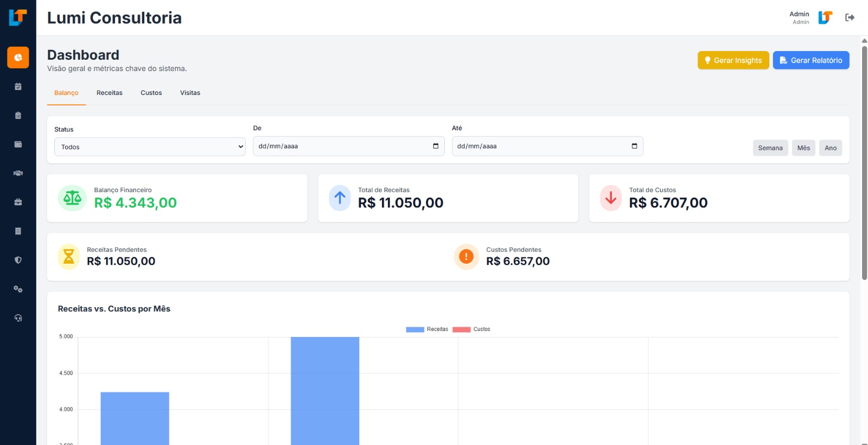The image size is (868, 445).
Task: Click the logout icon in header
Action: click(x=850, y=17)
